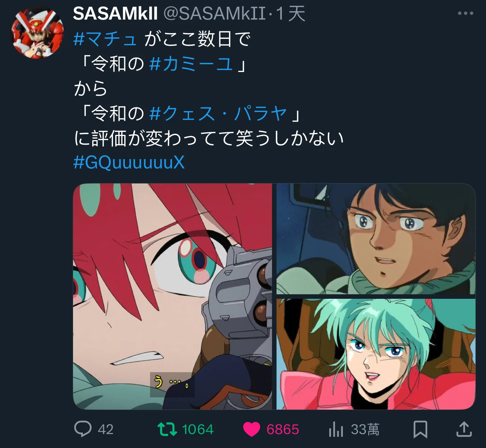Image resolution: width=486 pixels, height=448 pixels.
Task: Open the SASAMkII display name
Action: [x=115, y=14]
